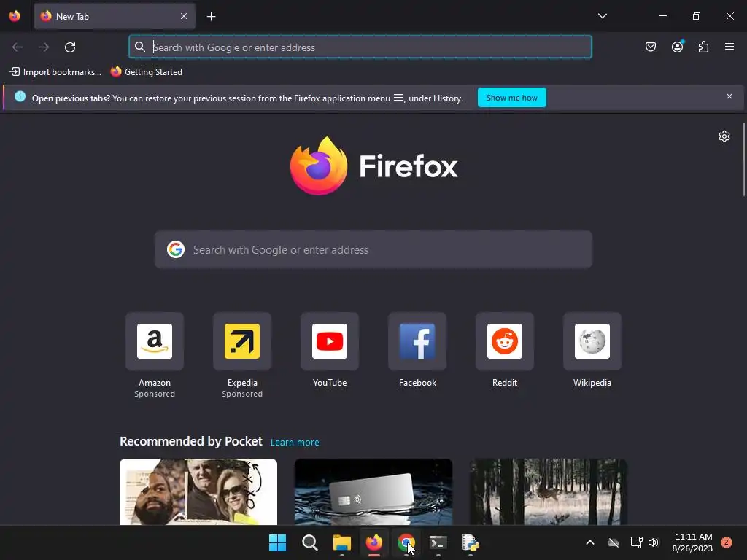Open taskbar Search magnifier
The height and width of the screenshot is (560, 747).
309,542
